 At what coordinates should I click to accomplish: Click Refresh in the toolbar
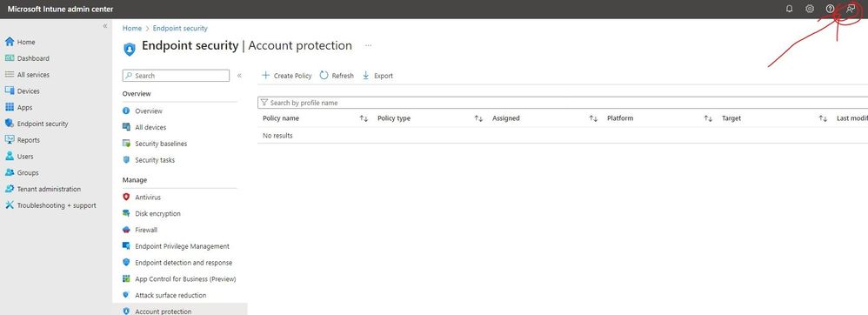pos(337,76)
